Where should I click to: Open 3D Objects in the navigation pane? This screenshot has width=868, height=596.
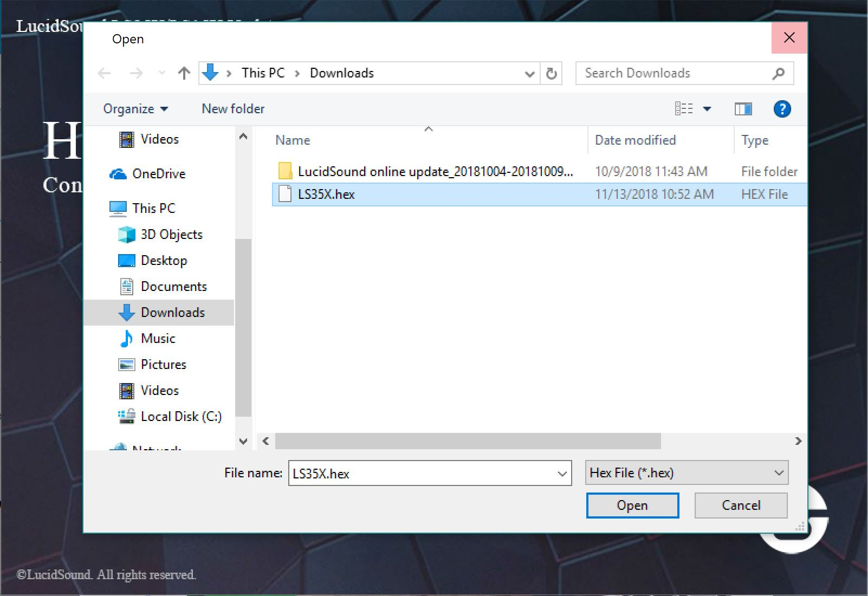[171, 235]
